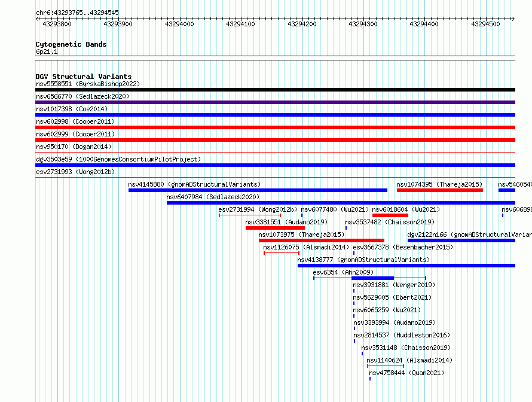532x402 pixels.
Task: Click the nsv5558551 (ByrskaBishop2022) variant label
Action: coord(88,84)
